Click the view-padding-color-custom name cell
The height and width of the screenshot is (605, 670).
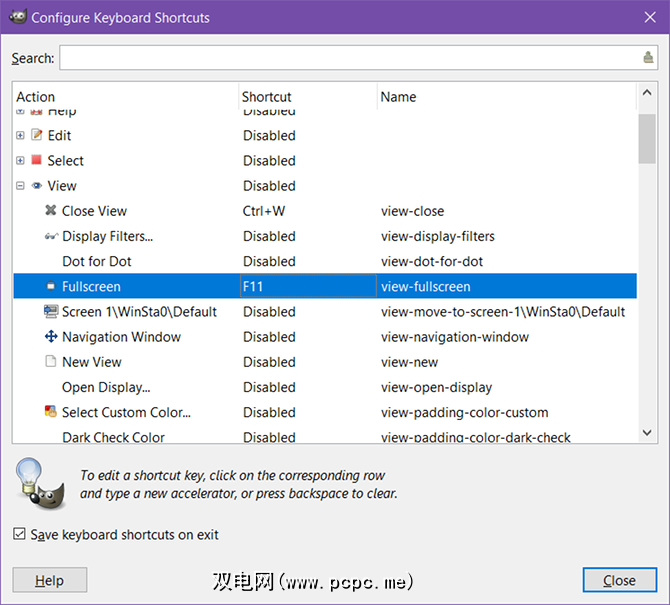[x=464, y=413]
